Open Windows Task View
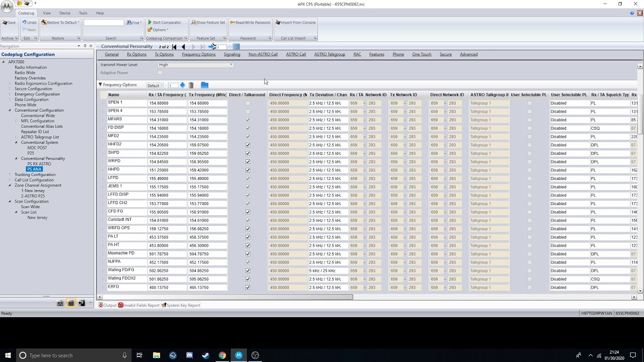This screenshot has height=362, width=644. coord(139,355)
